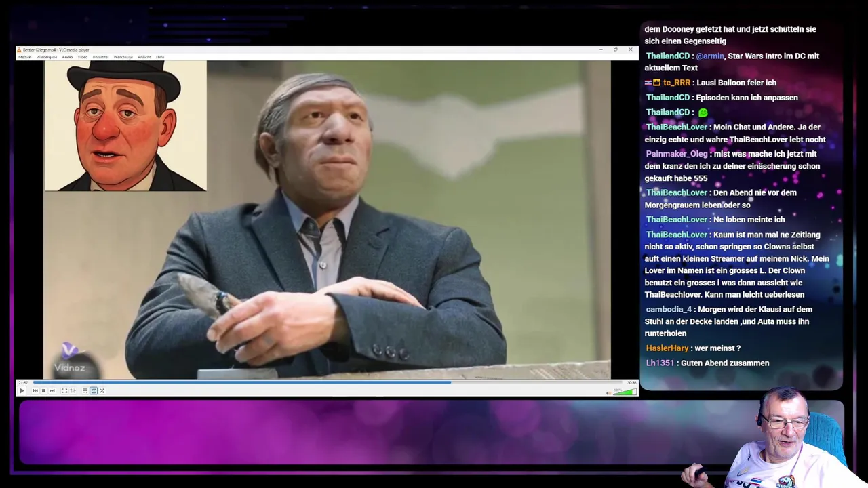Image resolution: width=868 pixels, height=488 pixels.
Task: Open the Medien menu
Action: [25, 57]
